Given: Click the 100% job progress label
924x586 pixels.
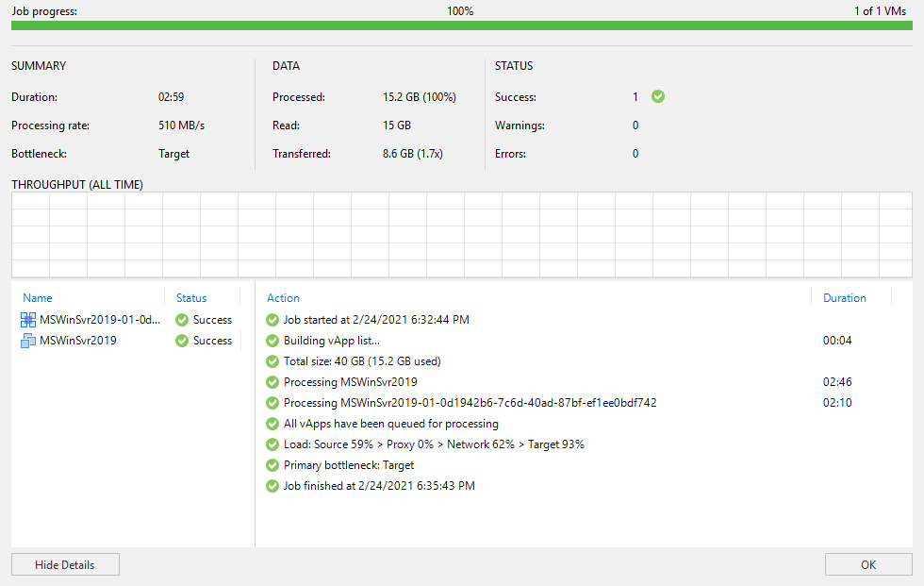Looking at the screenshot, I should point(460,10).
